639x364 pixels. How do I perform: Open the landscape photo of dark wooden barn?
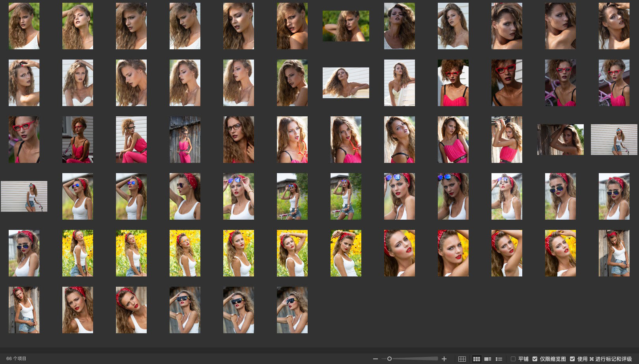(560, 140)
